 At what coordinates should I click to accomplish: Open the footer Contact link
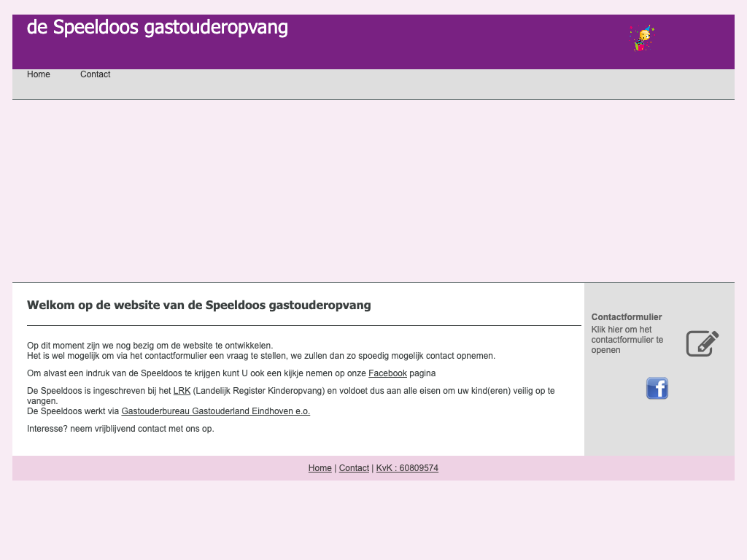click(354, 468)
